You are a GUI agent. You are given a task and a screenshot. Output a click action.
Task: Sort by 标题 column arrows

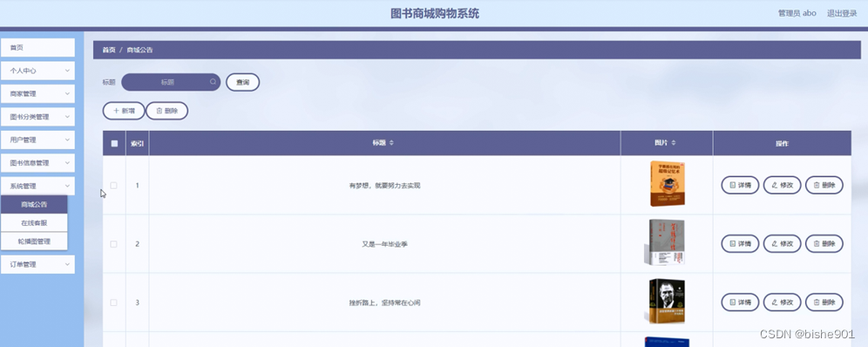click(x=391, y=143)
